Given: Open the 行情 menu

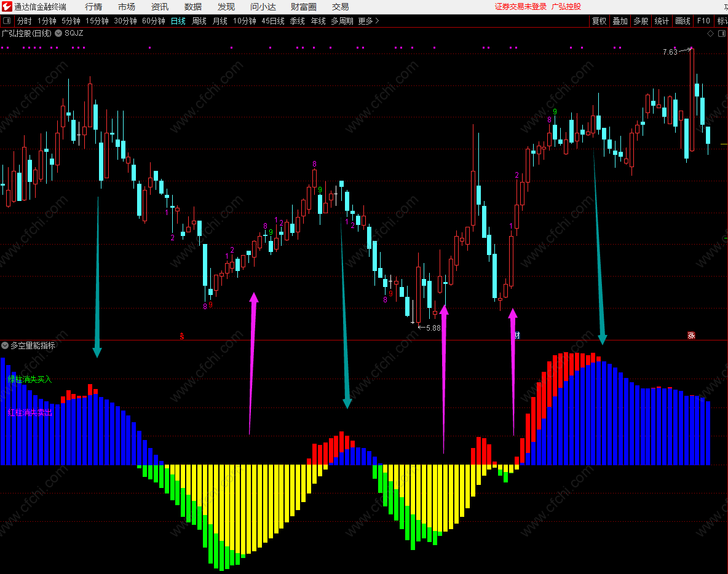Looking at the screenshot, I should click(x=93, y=7).
